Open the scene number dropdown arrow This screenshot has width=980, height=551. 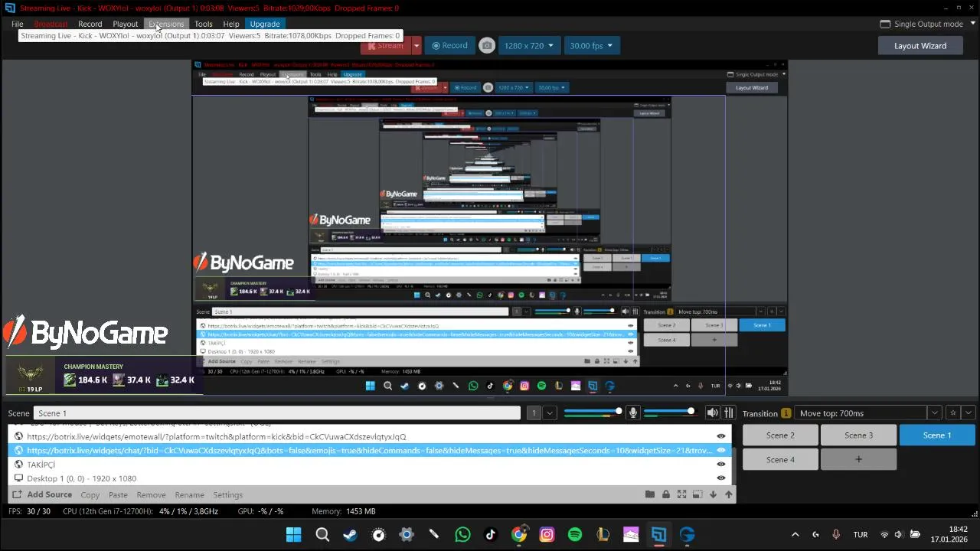point(550,413)
